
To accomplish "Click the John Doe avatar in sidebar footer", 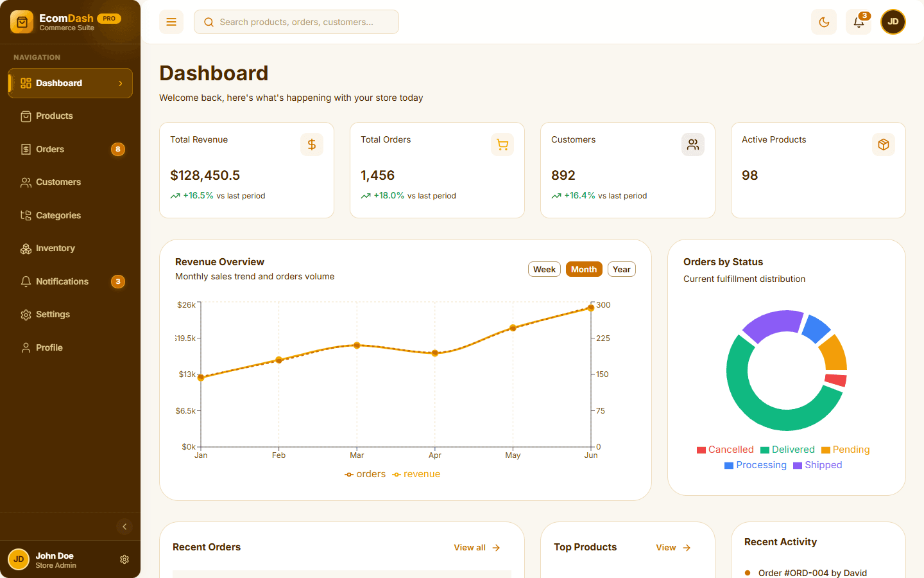I will [19, 559].
